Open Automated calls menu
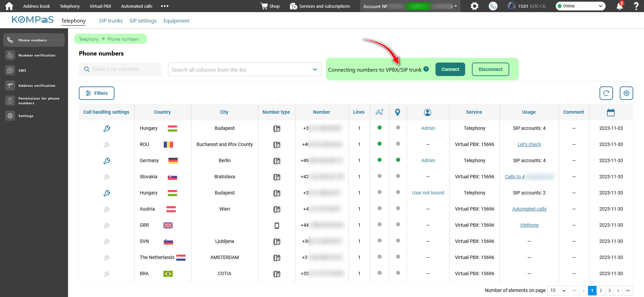Screen dimensions: 644x297 pyautogui.click(x=137, y=6)
